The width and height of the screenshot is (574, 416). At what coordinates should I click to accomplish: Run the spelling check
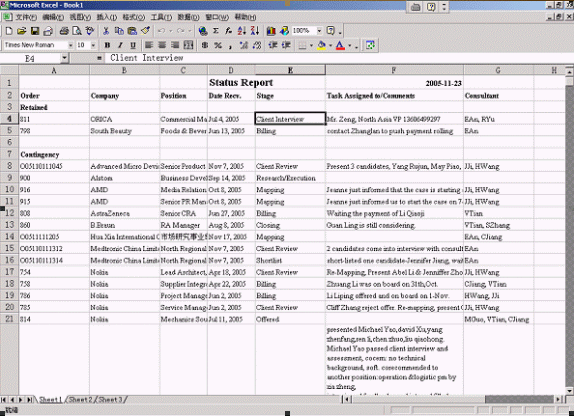(x=90, y=31)
